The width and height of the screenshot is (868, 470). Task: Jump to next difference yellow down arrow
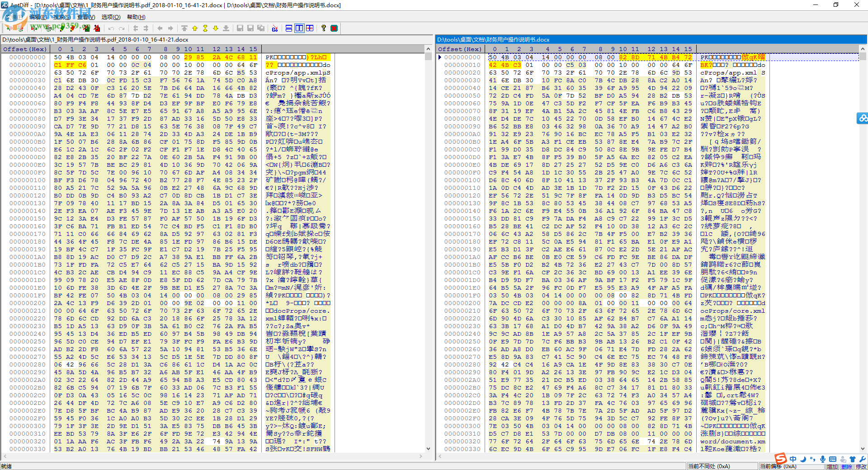coord(216,28)
